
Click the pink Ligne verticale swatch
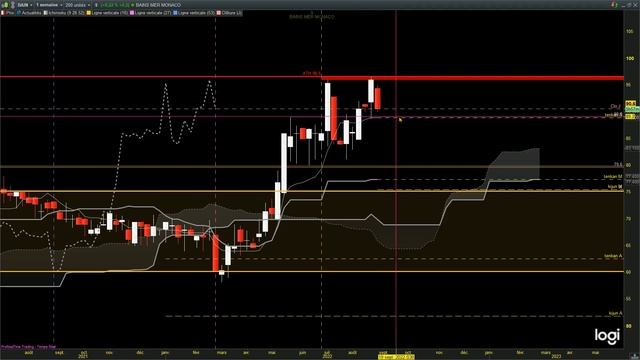[x=132, y=13]
